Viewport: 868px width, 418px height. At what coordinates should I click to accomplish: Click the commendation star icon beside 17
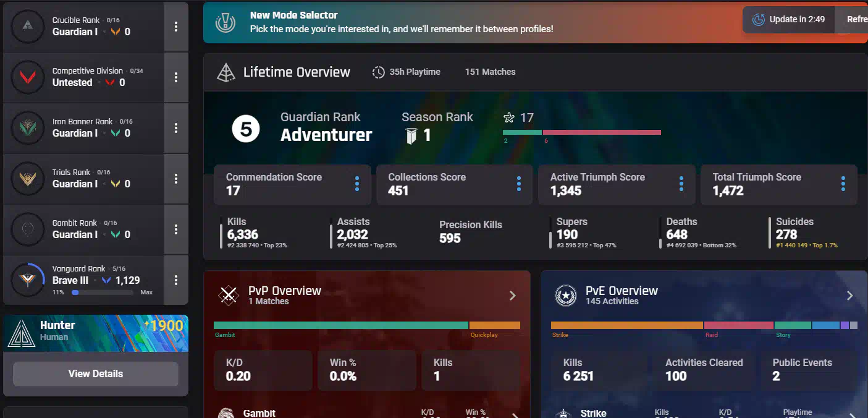(509, 117)
